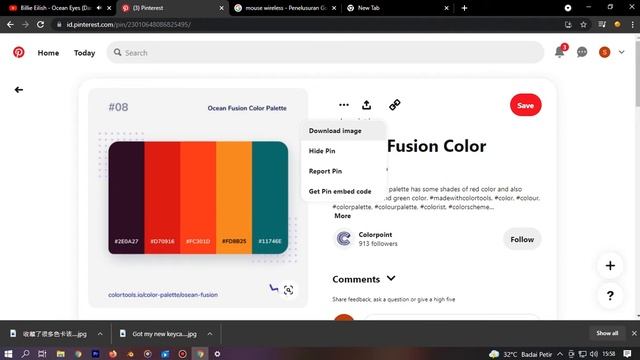
Task: Open the reading list icon in toolbar
Action: 602,24
